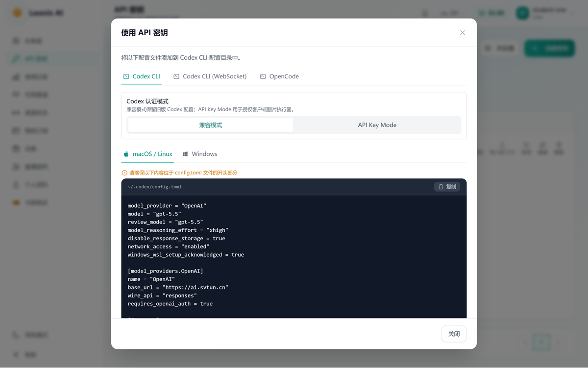Click the Codex CLI 配置目录 instruction text
588x368 pixels.
[181, 57]
